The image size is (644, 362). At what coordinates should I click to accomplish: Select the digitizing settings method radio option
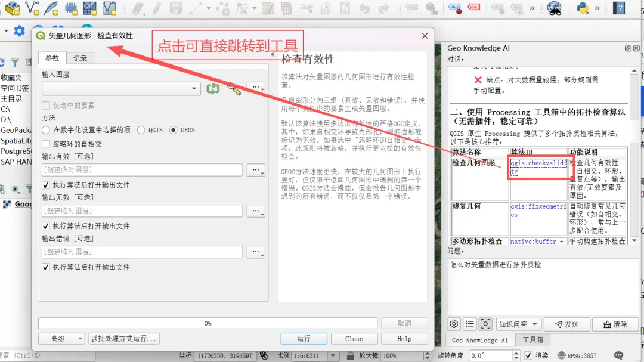pyautogui.click(x=45, y=130)
